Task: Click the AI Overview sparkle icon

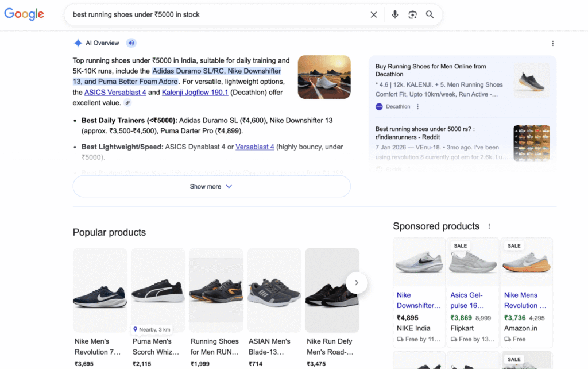Action: 78,43
